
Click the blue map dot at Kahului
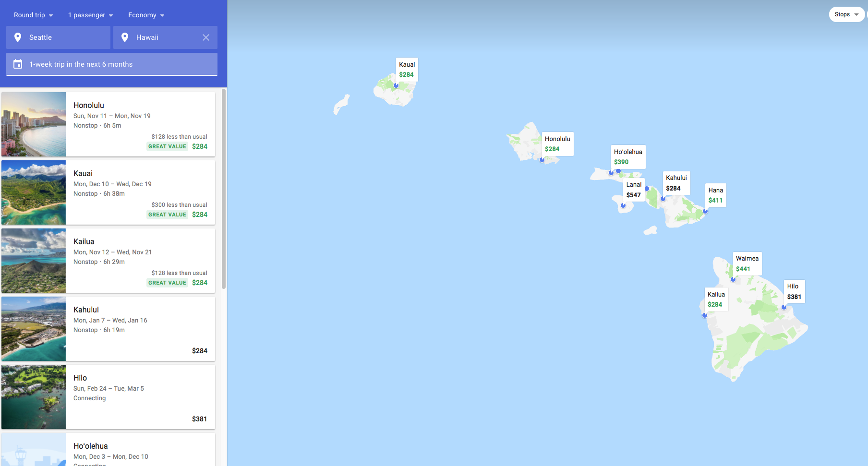click(x=663, y=199)
